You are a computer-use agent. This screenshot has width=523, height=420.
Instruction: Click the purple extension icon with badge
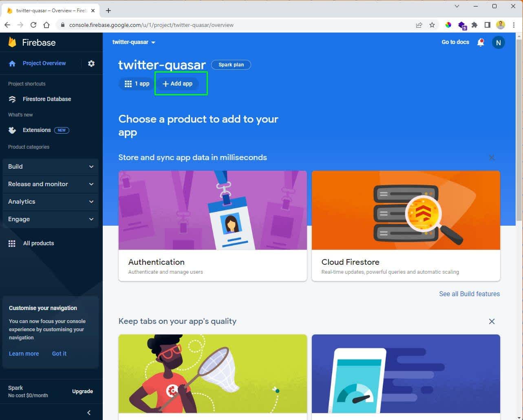[x=462, y=26]
